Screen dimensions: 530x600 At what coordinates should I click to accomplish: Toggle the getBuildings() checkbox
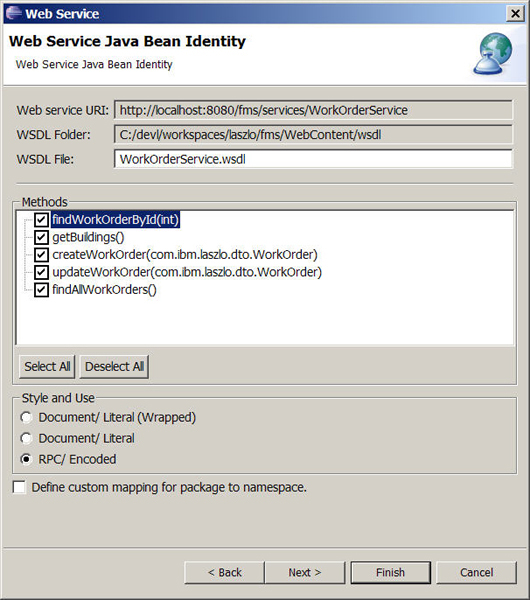(x=41, y=237)
